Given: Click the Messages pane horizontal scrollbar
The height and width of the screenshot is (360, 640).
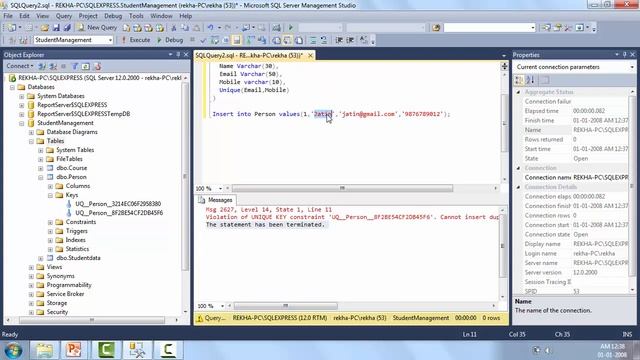Looking at the screenshot, I should [286, 306].
